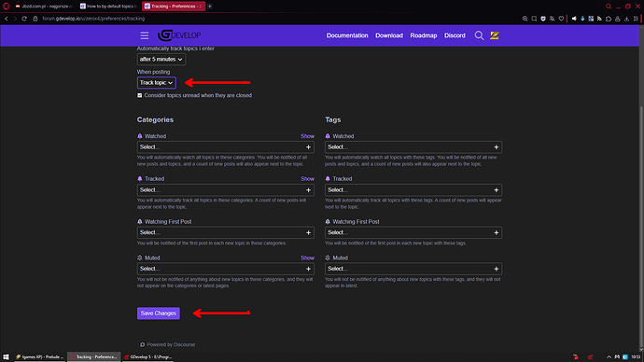Add a Watched category with plus icon
The image size is (644, 362).
click(308, 146)
